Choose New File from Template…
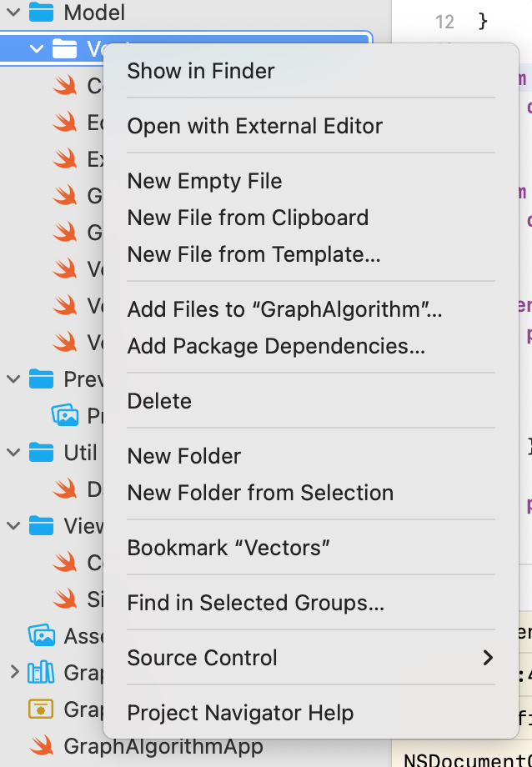Viewport: 532px width, 767px height. 253,254
